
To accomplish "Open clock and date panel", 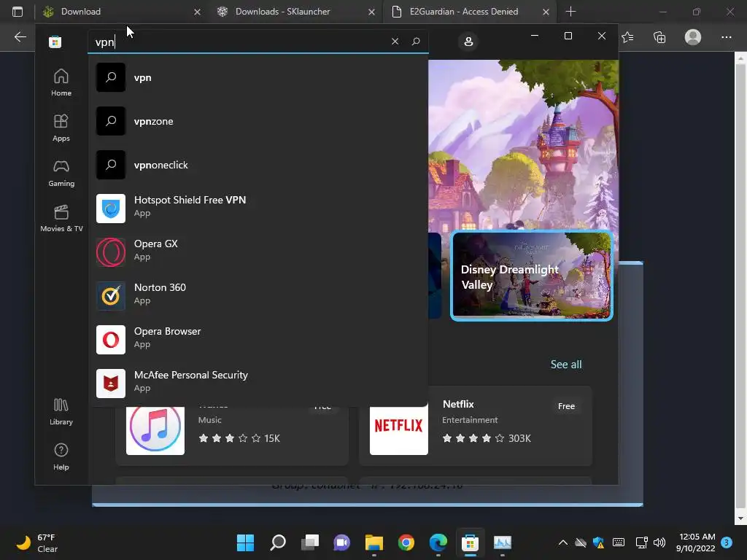I will point(695,542).
